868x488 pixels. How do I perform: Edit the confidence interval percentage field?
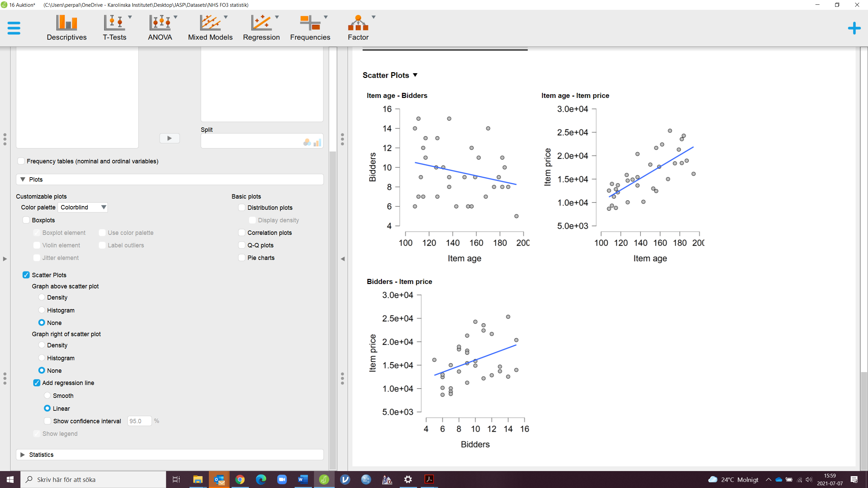click(139, 421)
